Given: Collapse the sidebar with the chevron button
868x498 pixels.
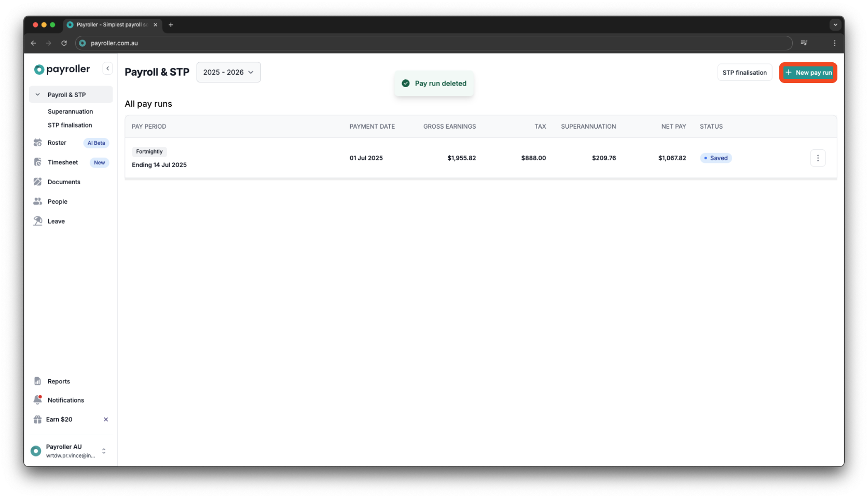Looking at the screenshot, I should tap(107, 68).
